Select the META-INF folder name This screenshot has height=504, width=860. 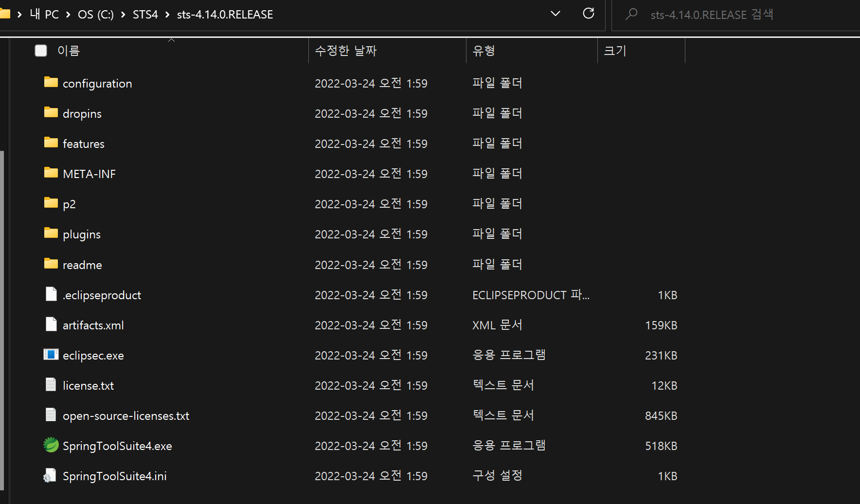point(90,174)
